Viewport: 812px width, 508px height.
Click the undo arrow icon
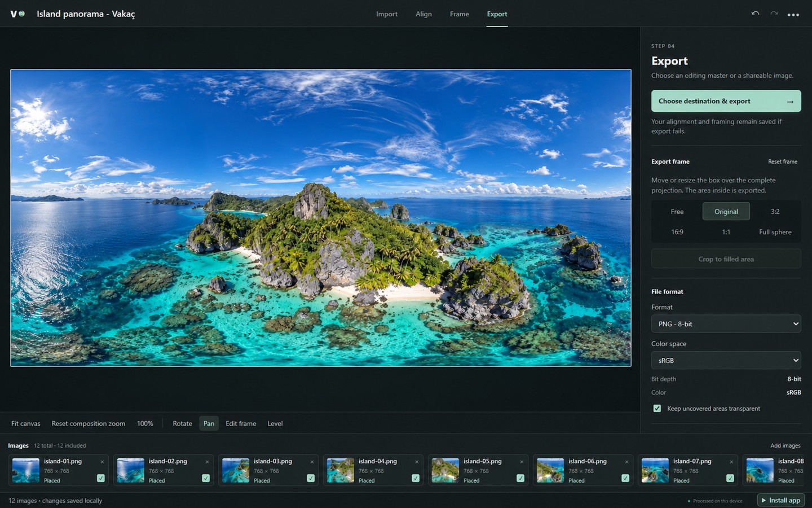(755, 14)
